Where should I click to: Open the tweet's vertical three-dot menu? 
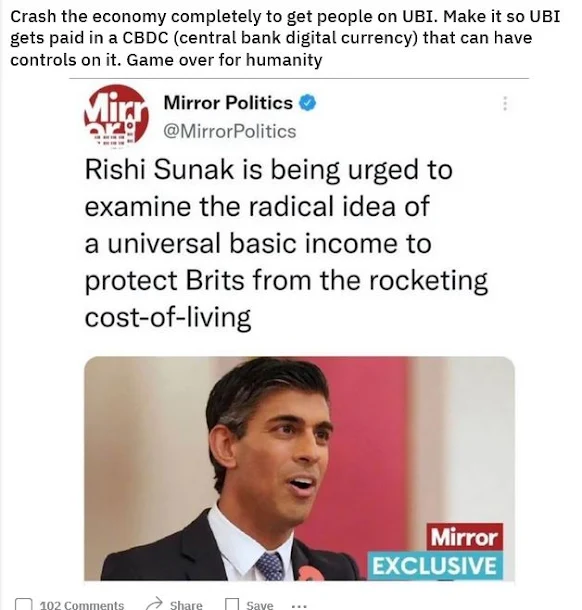505,103
